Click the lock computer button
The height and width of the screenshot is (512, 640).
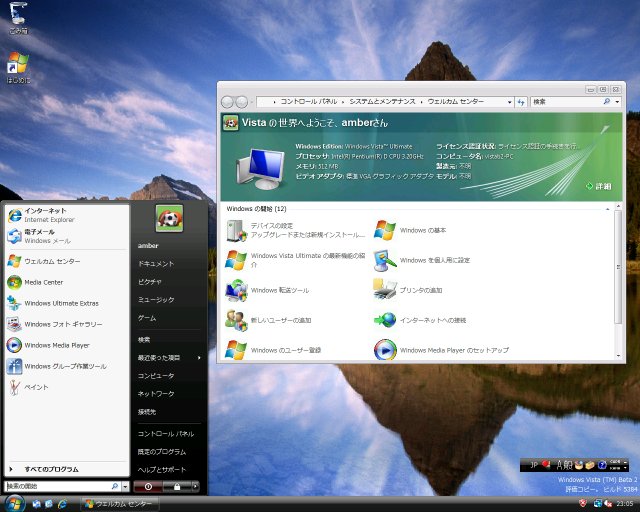point(177,486)
